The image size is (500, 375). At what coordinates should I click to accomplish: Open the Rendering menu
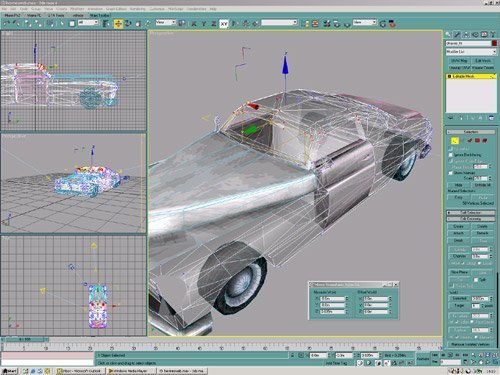coord(137,9)
